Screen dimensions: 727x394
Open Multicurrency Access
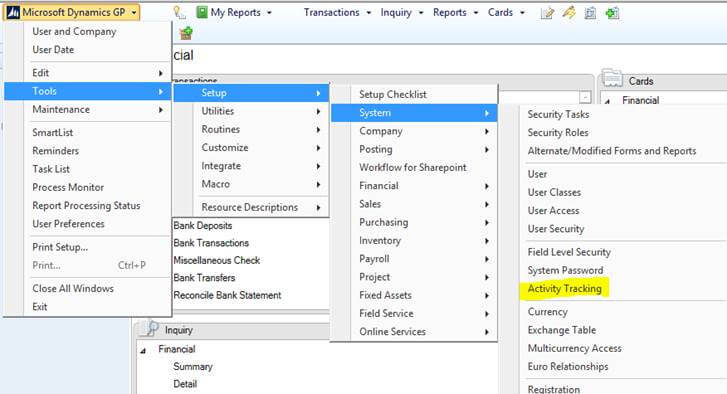tap(574, 348)
